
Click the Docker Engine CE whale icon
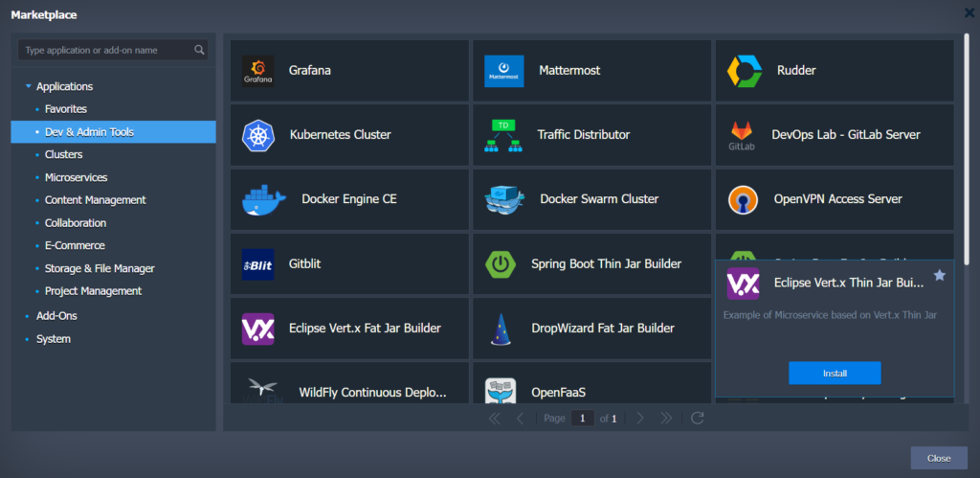click(x=264, y=199)
